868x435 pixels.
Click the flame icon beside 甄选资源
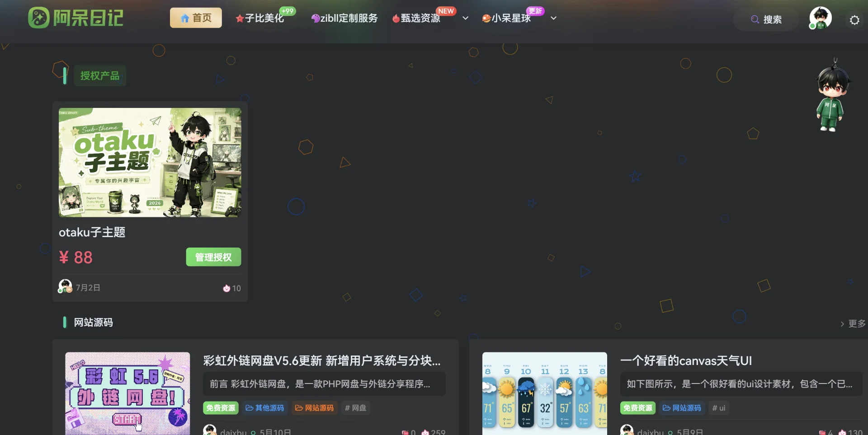[x=396, y=19]
